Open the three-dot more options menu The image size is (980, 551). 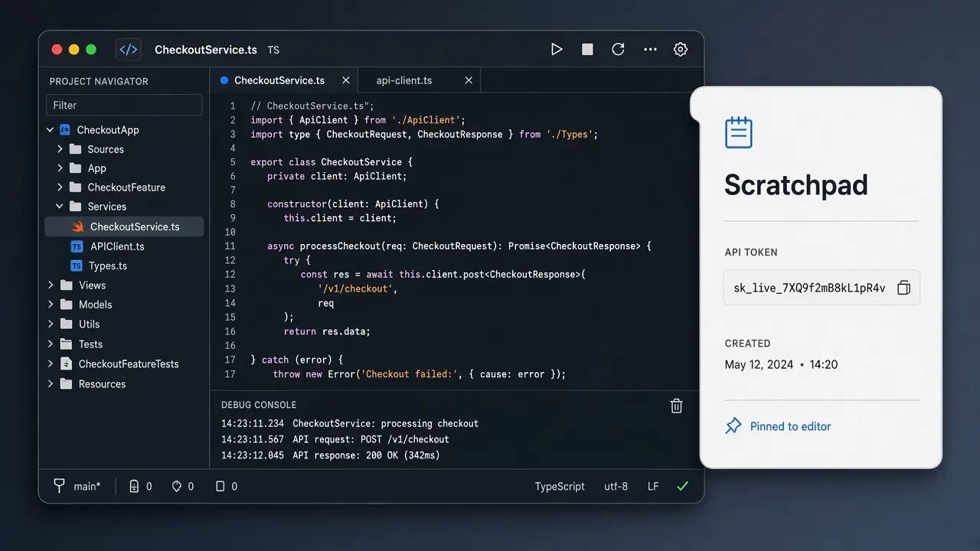pyautogui.click(x=650, y=49)
